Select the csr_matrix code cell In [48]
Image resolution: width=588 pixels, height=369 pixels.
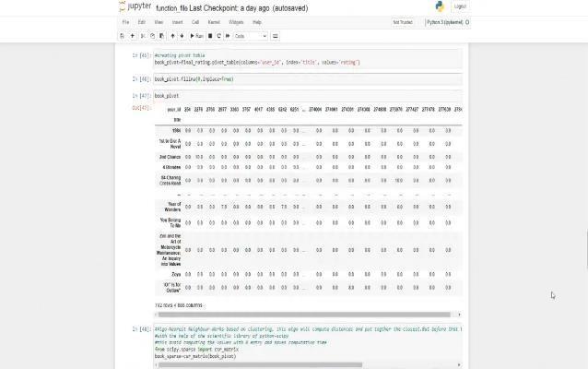308,343
